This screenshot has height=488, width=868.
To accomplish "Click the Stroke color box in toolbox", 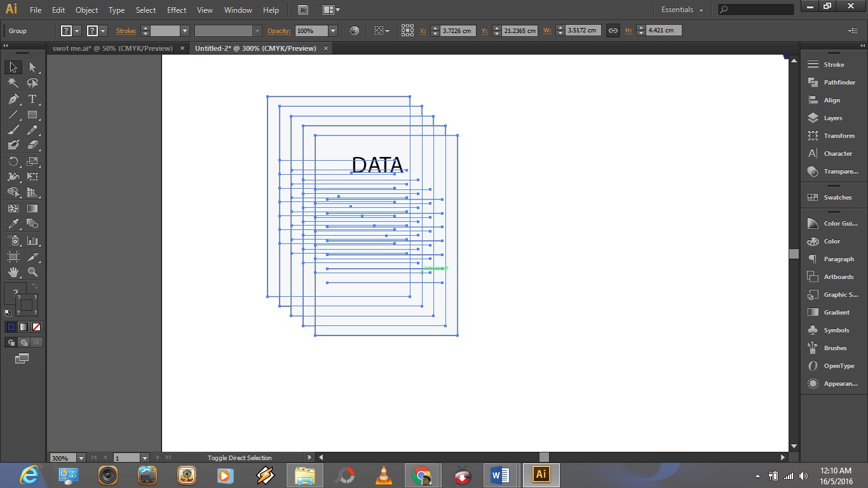I will [27, 305].
